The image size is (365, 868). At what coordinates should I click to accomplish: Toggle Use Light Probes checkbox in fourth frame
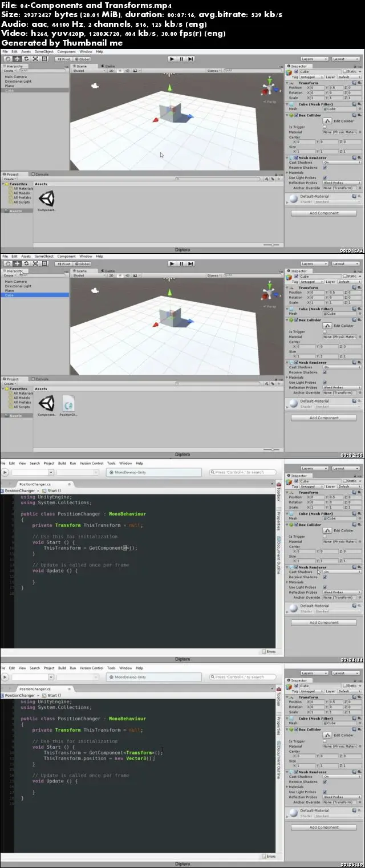coord(325,792)
